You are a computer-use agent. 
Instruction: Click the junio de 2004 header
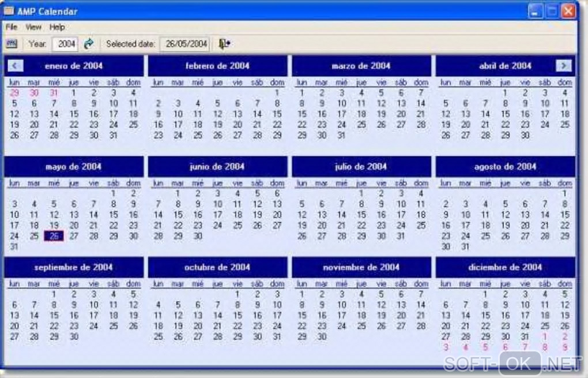pos(217,167)
